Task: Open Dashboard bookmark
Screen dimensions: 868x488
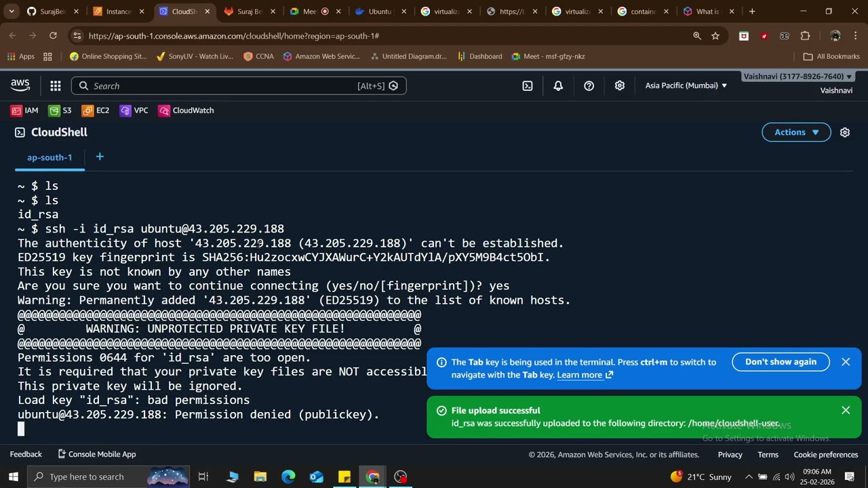Action: [480, 56]
